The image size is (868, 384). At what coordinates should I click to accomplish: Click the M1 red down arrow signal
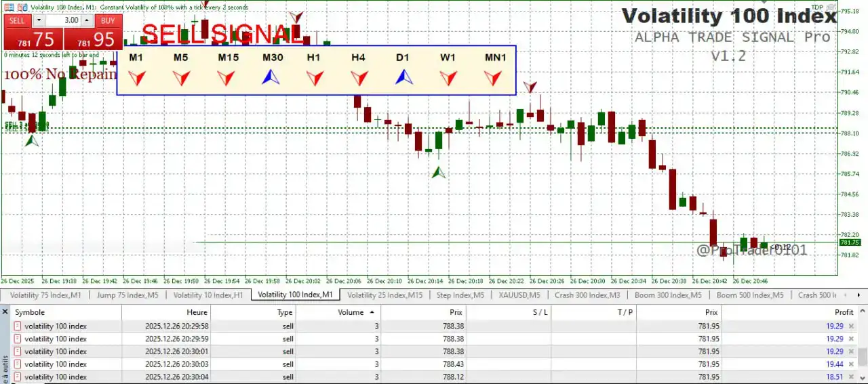pyautogui.click(x=137, y=79)
